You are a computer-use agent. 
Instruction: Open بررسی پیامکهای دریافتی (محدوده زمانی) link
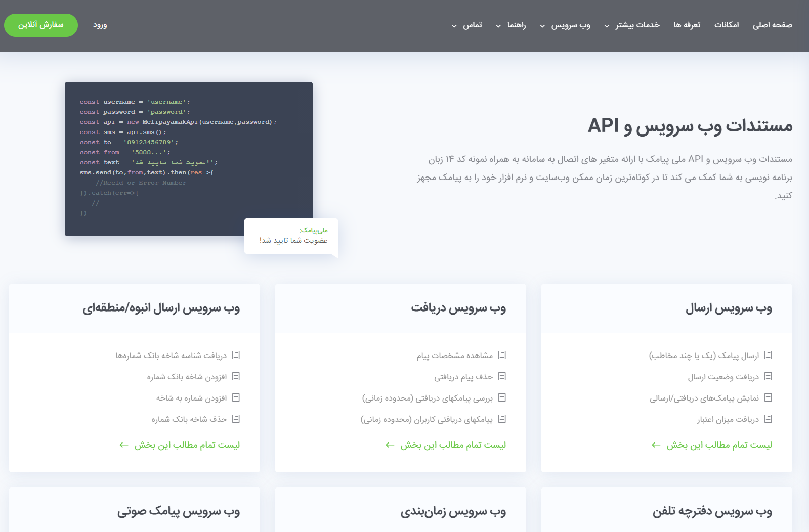point(427,398)
